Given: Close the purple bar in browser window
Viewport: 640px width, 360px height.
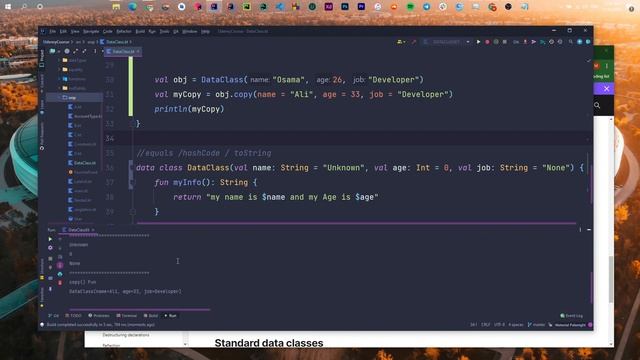Looking at the screenshot, I should [607, 89].
